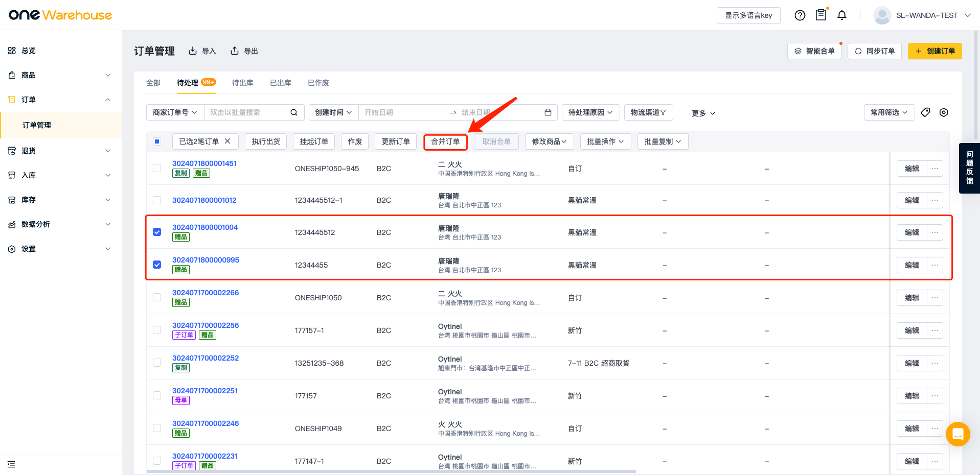Open order link 3024071700002266
The width and height of the screenshot is (980, 475).
click(x=206, y=293)
